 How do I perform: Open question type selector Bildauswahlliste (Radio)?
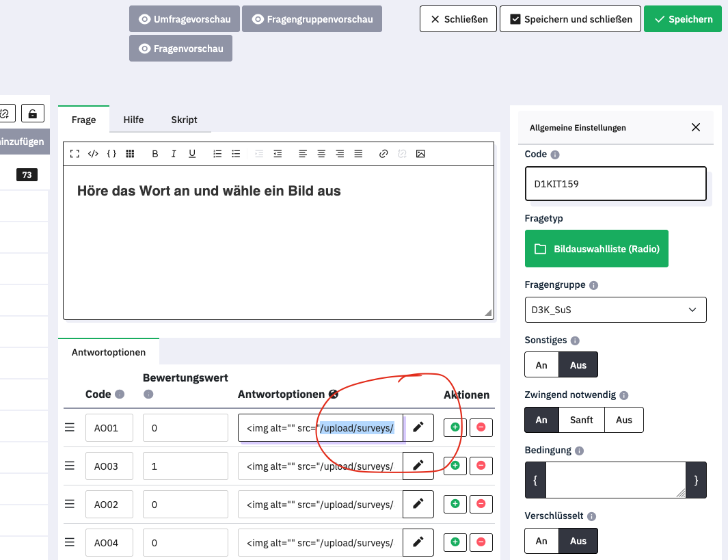tap(596, 249)
